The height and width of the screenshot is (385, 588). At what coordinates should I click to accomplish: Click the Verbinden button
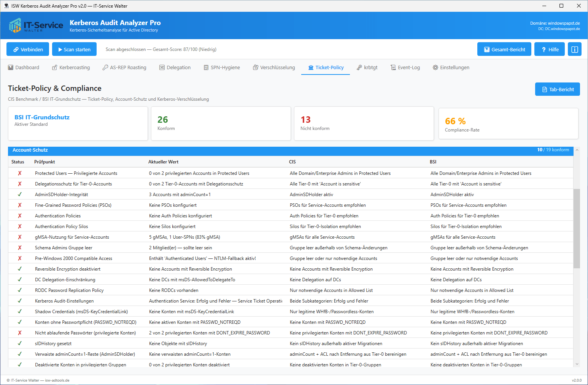[28, 49]
